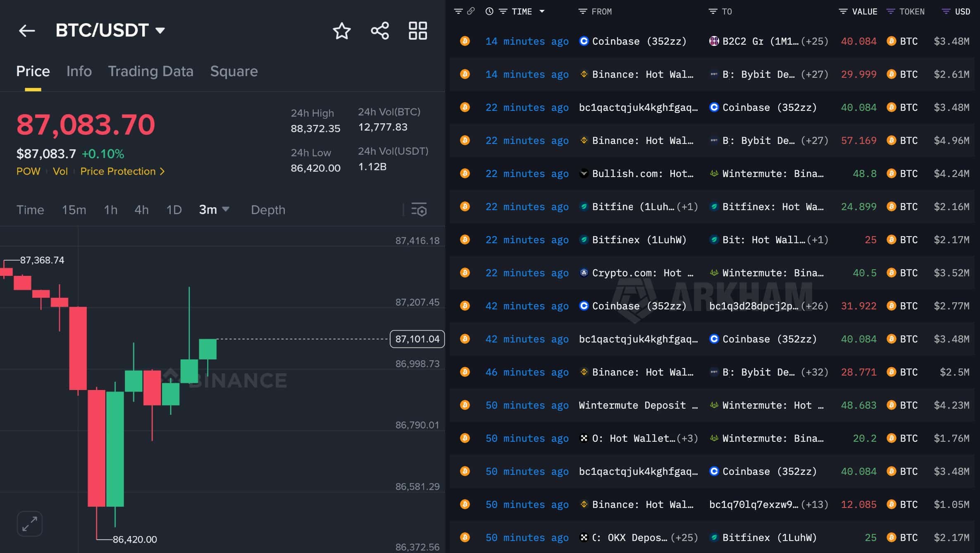This screenshot has height=553, width=980.
Task: Click the B2C2 logo icon
Action: (x=714, y=41)
